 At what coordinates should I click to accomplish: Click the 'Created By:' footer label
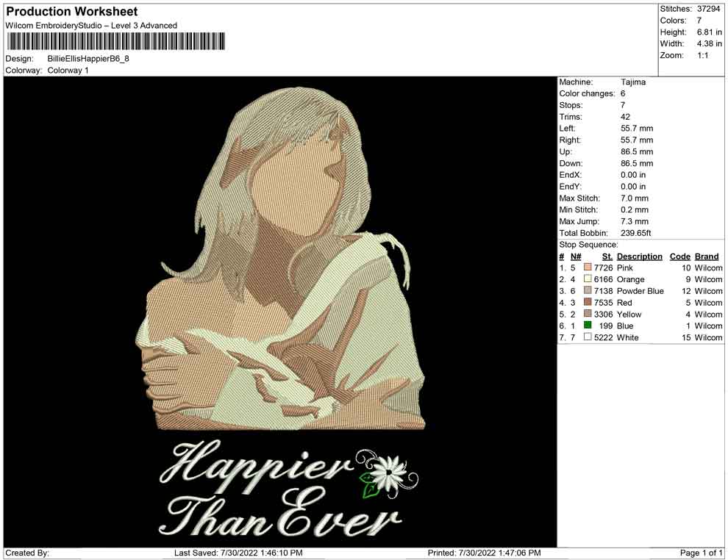(27, 553)
